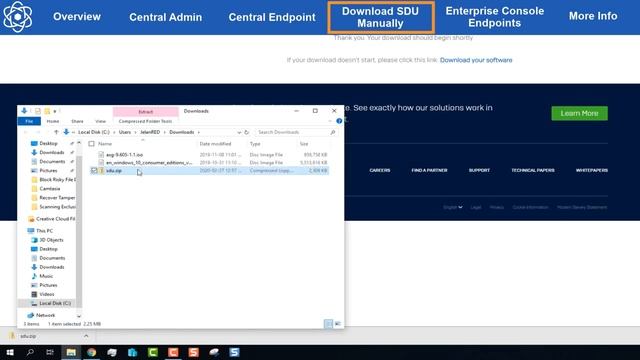640x360 pixels.
Task: Sort files by Date modified column
Action: [x=215, y=144]
